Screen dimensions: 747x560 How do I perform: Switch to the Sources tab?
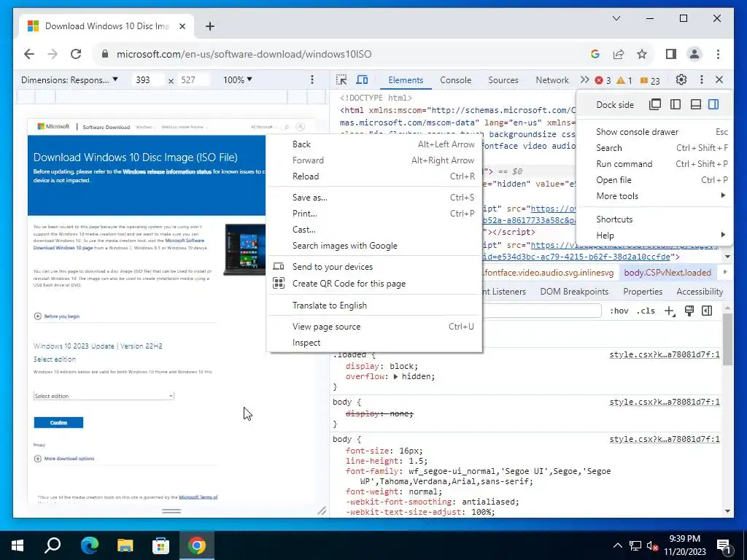[x=503, y=80]
